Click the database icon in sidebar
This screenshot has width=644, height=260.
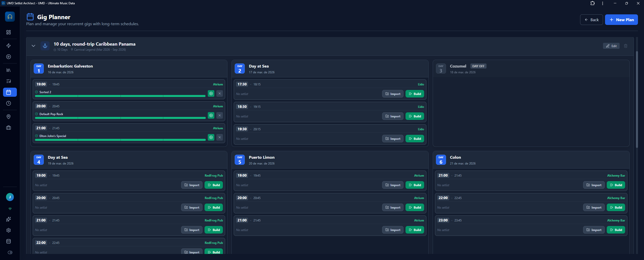(x=9, y=241)
